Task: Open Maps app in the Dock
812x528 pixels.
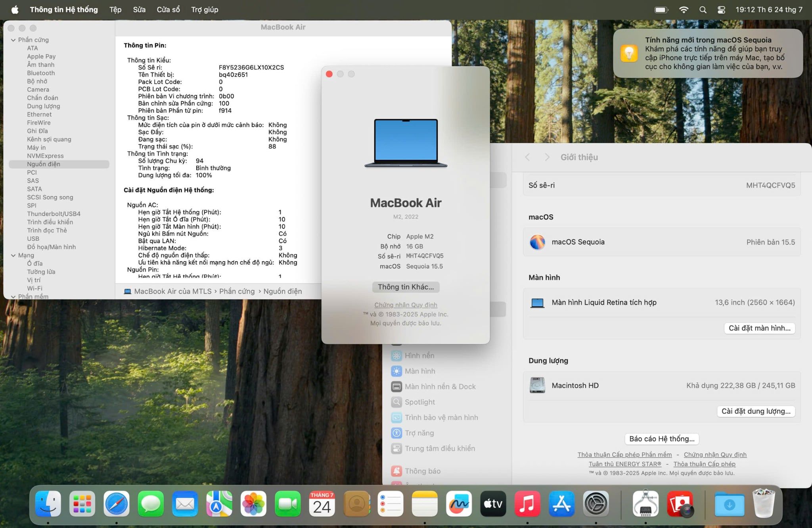Action: point(219,504)
